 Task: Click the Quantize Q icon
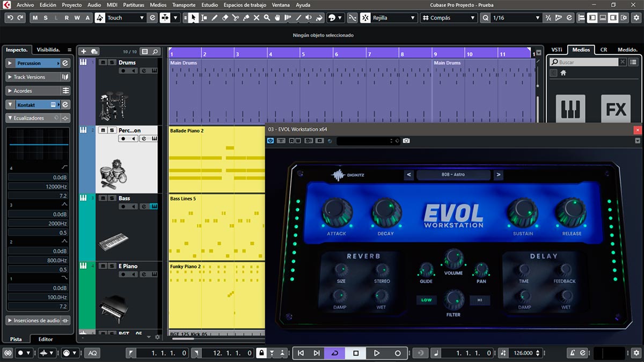tap(486, 18)
